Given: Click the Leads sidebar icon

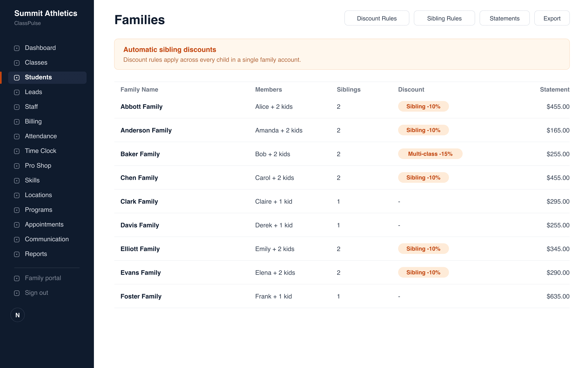Looking at the screenshot, I should [x=17, y=92].
